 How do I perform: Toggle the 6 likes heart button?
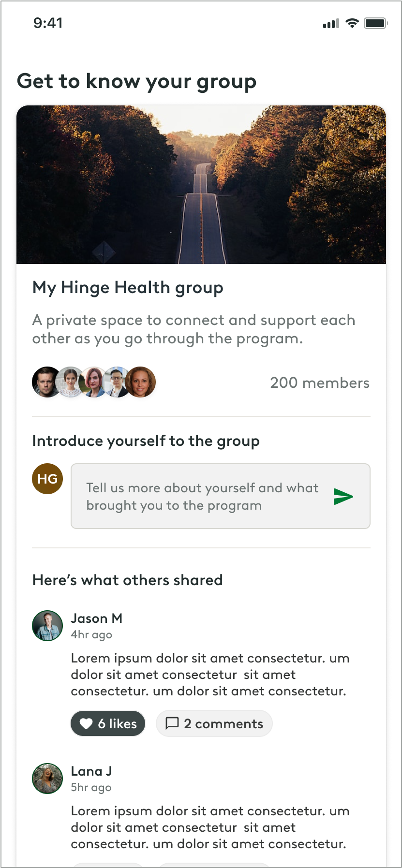(x=108, y=723)
